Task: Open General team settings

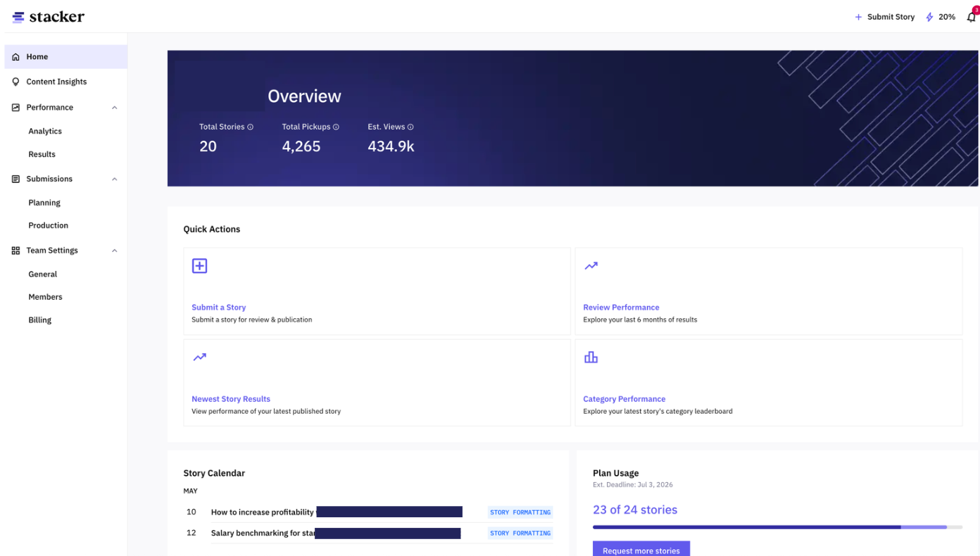Action: 42,274
